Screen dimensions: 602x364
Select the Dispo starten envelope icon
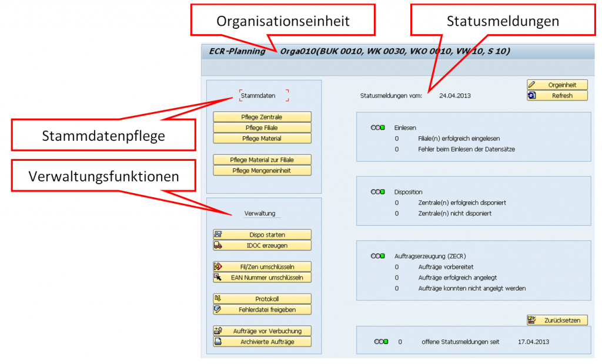(219, 234)
